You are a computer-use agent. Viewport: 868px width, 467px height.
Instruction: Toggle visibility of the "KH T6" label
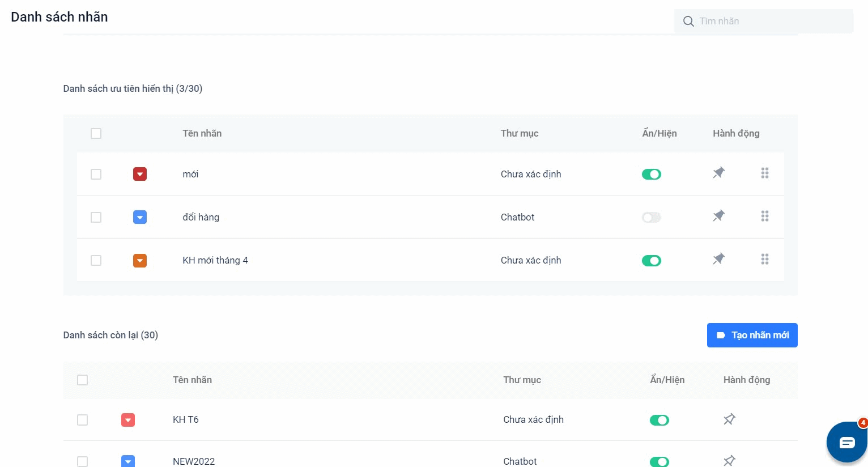pyautogui.click(x=659, y=421)
